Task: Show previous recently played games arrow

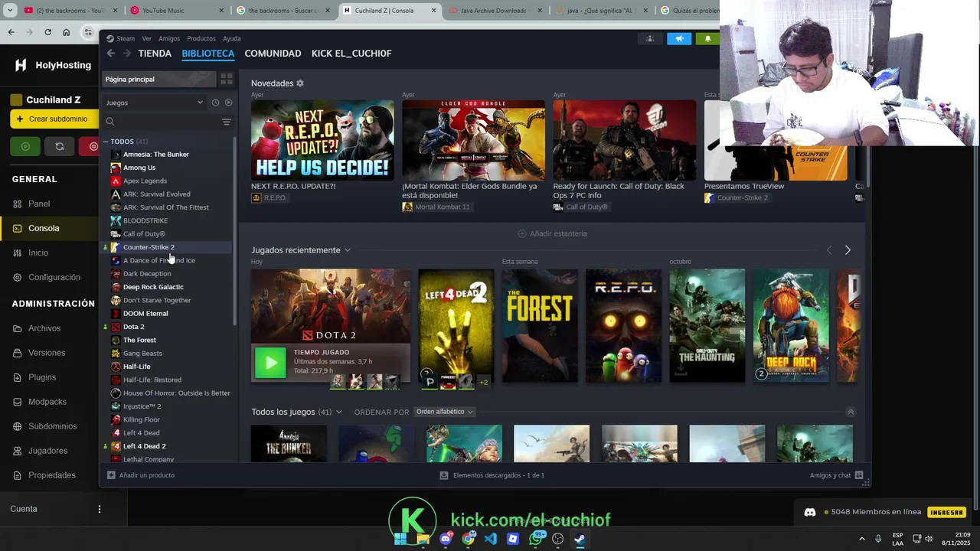Action: pos(828,250)
